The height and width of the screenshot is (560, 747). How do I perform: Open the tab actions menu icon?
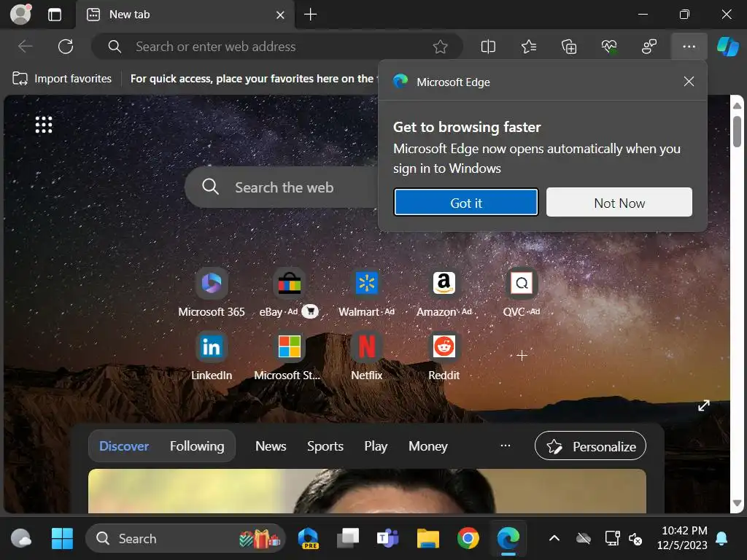pos(55,15)
